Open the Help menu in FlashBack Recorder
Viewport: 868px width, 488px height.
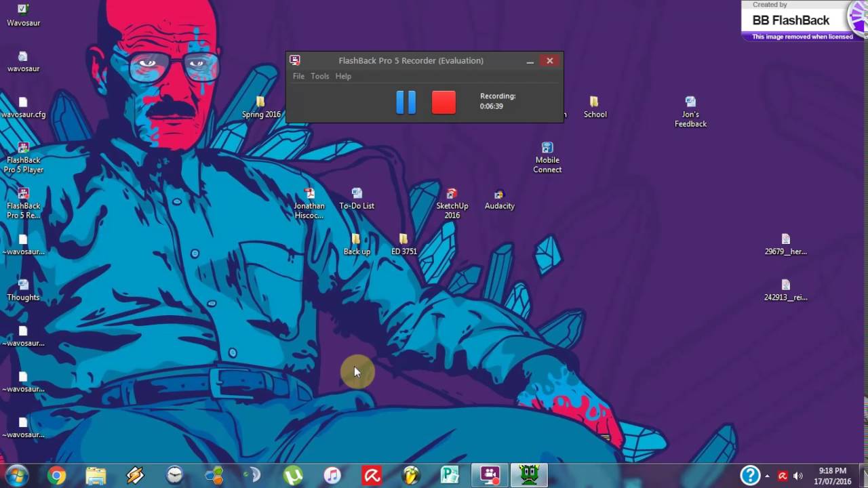click(x=343, y=77)
